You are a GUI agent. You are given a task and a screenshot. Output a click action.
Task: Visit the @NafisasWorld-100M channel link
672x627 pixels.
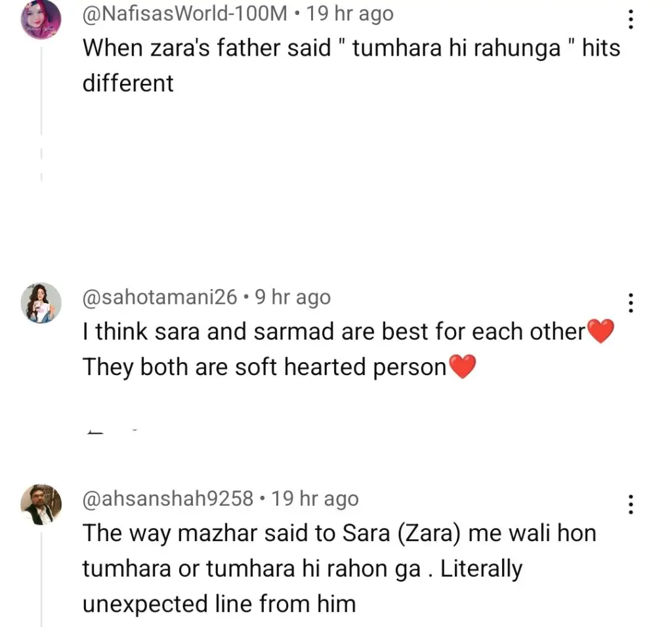pos(184,14)
